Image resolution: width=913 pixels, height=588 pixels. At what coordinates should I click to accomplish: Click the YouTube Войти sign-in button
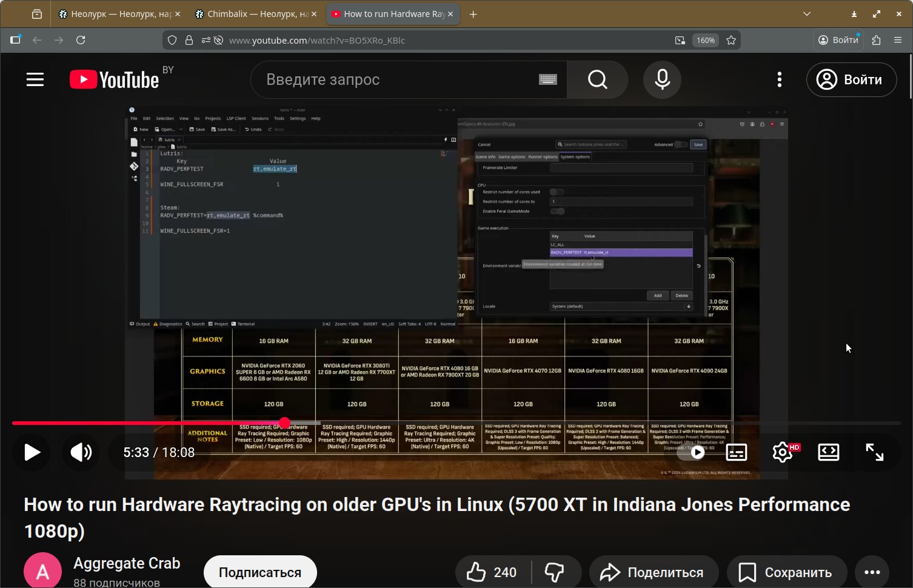click(851, 79)
